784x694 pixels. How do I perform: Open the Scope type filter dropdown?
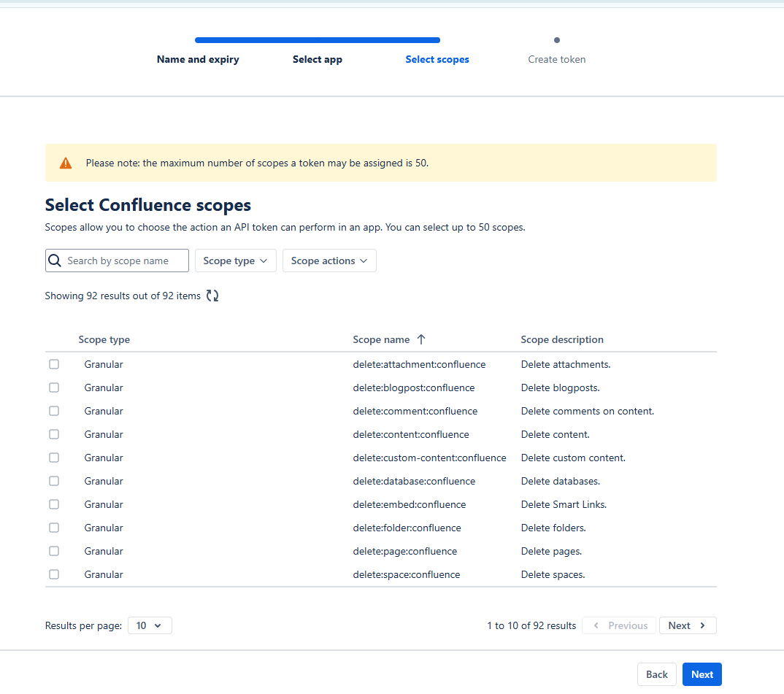(x=236, y=261)
